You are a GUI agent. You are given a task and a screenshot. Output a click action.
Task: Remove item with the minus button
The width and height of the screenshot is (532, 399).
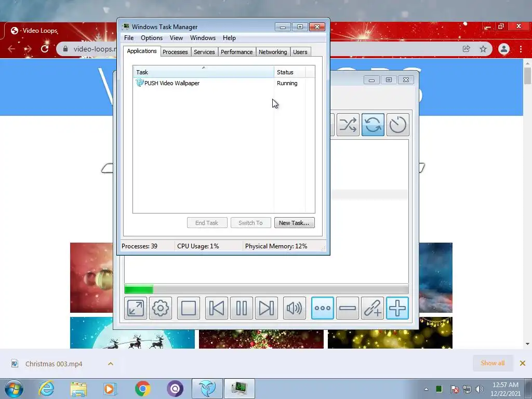coord(348,308)
